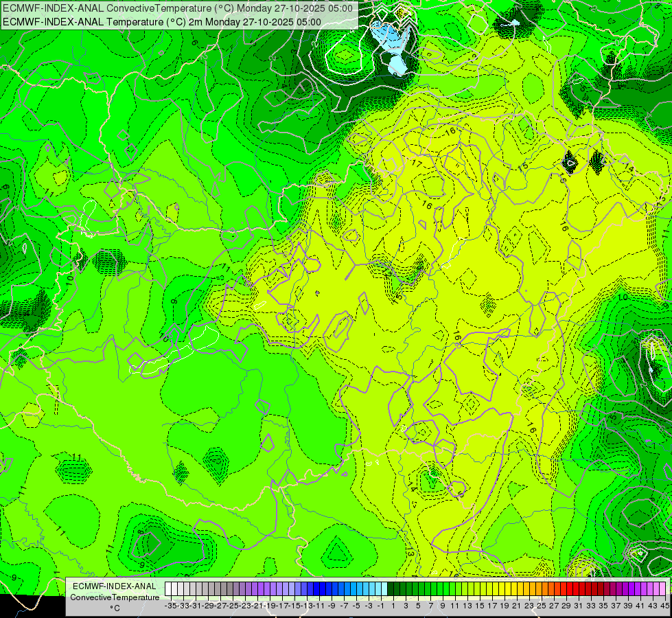
Task: Click the 'Temperature (°C) 2m' title line
Action: [162, 22]
